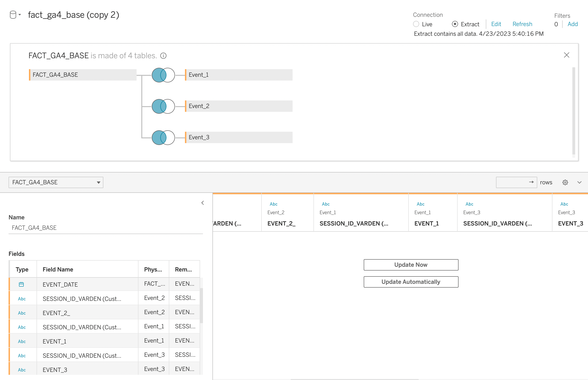Click FACT_... physical table cell of EVENT_DATE
Image resolution: width=588 pixels, height=380 pixels.
154,284
